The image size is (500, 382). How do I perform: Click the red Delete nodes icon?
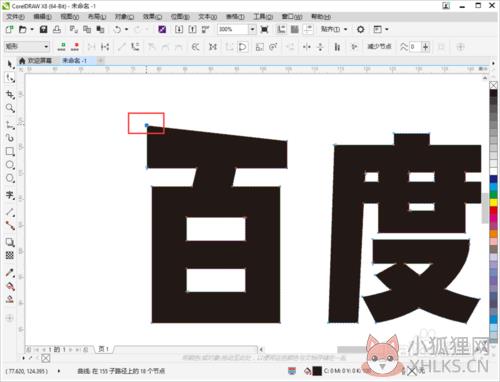(x=75, y=47)
